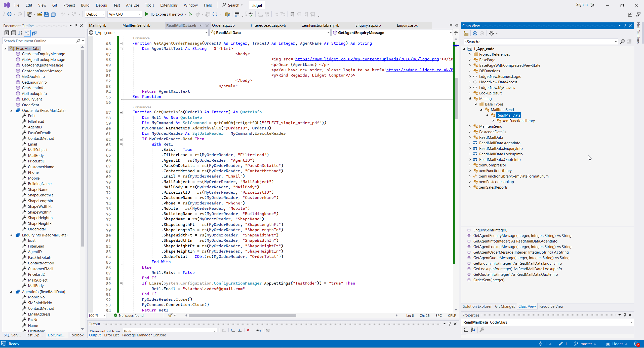Switch to the Enquiry.aspx.vb tab
This screenshot has width=644, height=348.
368,25
